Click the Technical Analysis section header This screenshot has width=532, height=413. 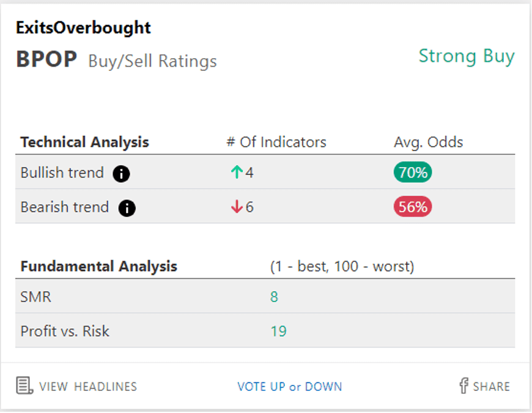(x=84, y=143)
